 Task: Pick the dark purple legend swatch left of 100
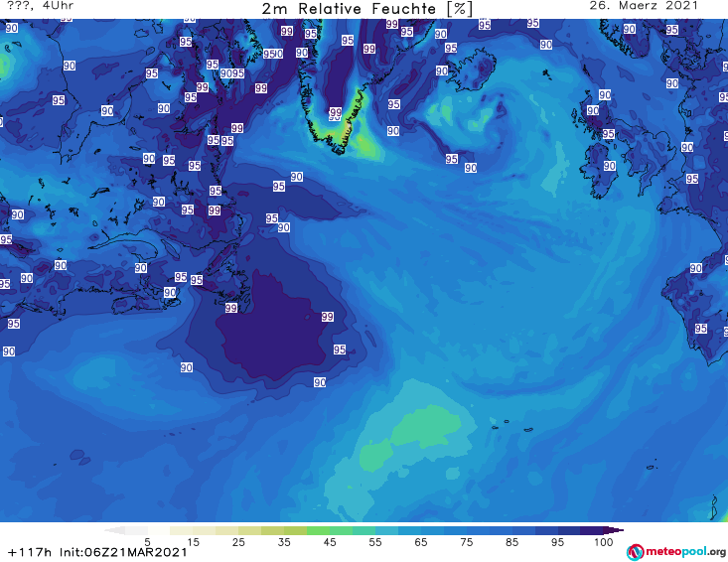pyautogui.click(x=592, y=530)
